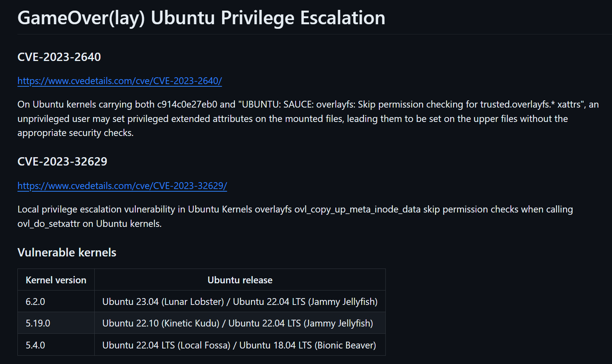The width and height of the screenshot is (612, 364).
Task: Click the Vulnerable kernels heading
Action: 67,253
